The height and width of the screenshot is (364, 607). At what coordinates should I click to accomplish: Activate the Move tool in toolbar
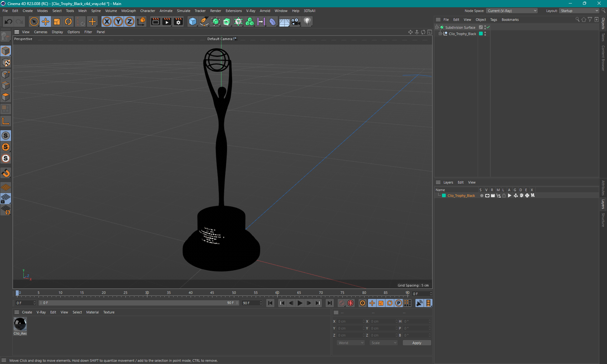[x=45, y=21]
